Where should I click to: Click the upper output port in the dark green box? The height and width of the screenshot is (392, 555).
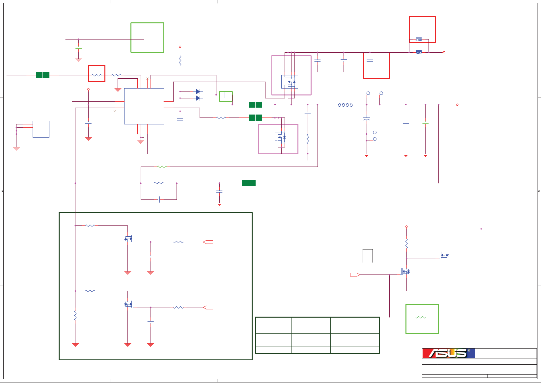point(208,242)
